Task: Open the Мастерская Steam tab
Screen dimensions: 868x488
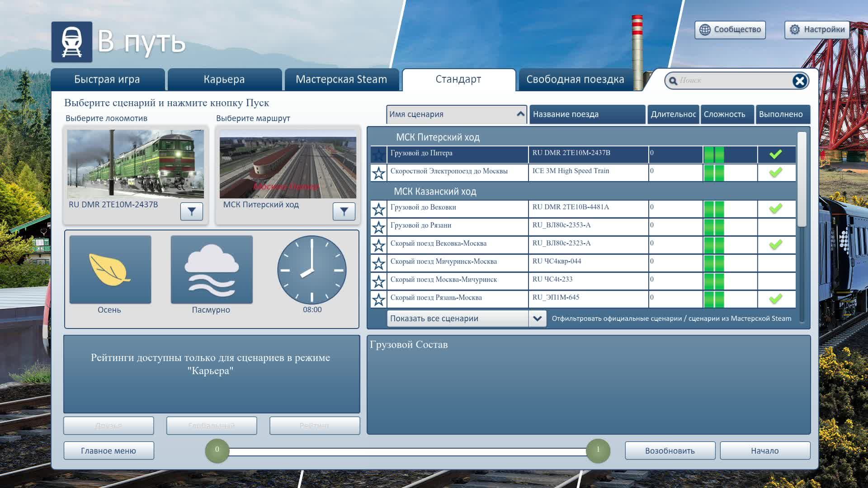Action: coord(341,79)
